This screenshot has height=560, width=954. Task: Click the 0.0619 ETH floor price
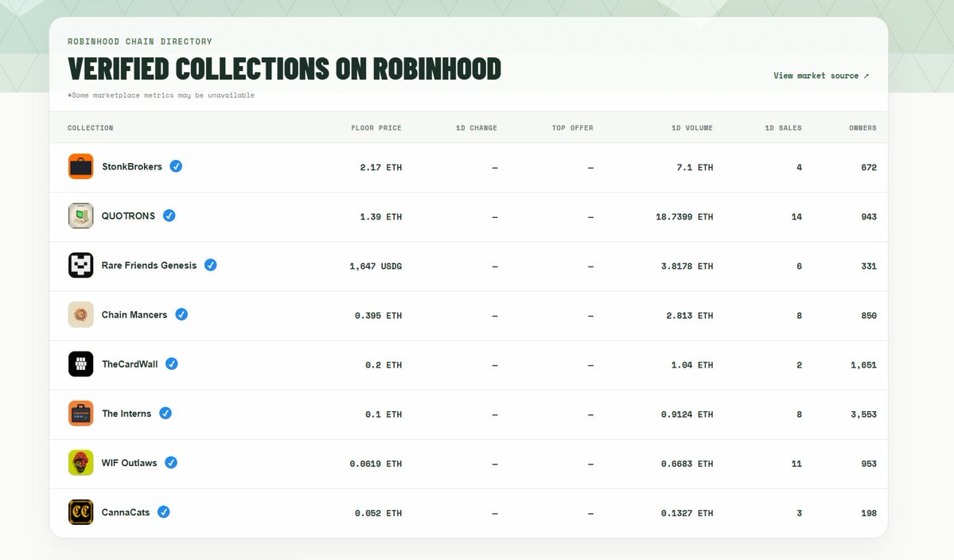376,463
